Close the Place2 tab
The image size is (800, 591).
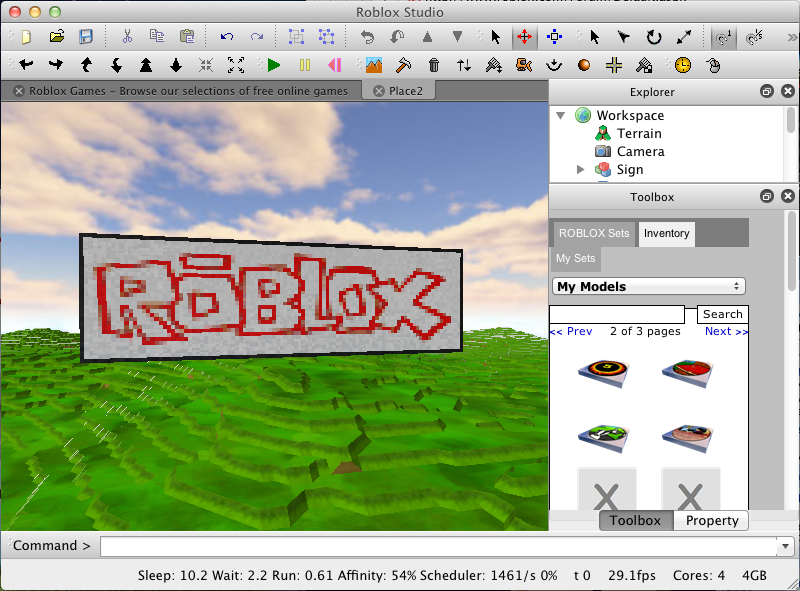pos(379,91)
